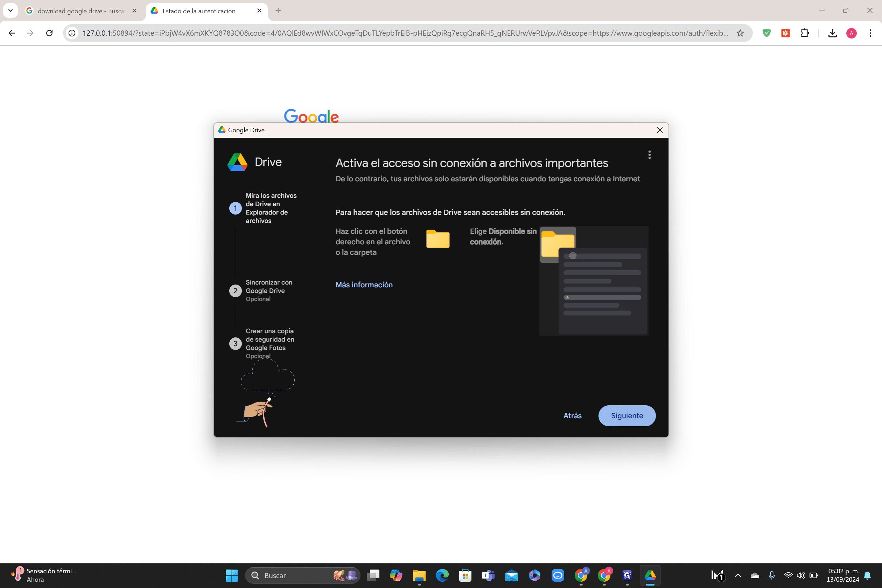Open Task View in the taskbar
Screen dimensions: 882x588
(x=373, y=575)
